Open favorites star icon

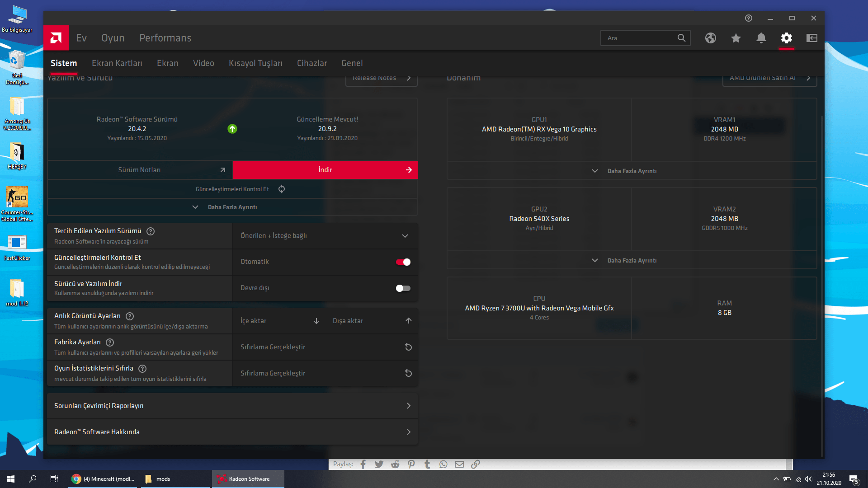[x=736, y=38]
